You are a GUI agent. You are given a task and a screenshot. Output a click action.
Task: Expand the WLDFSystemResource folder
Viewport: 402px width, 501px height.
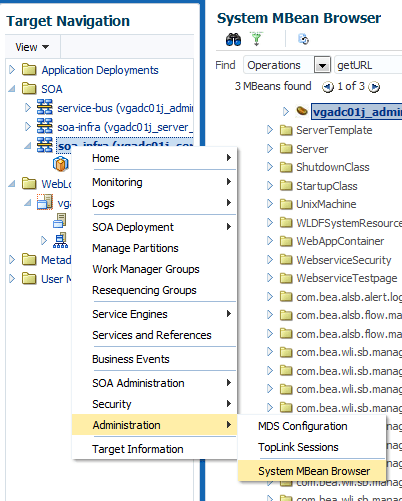coord(270,222)
